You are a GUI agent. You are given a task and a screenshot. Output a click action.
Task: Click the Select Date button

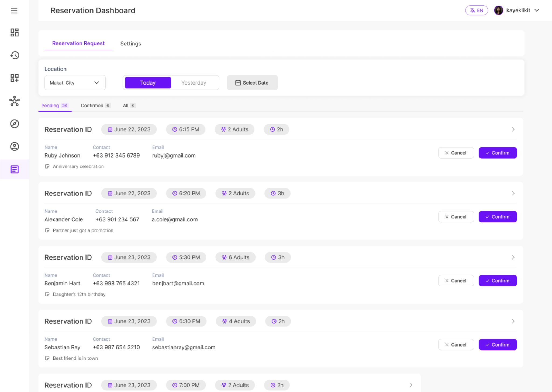[x=252, y=83]
